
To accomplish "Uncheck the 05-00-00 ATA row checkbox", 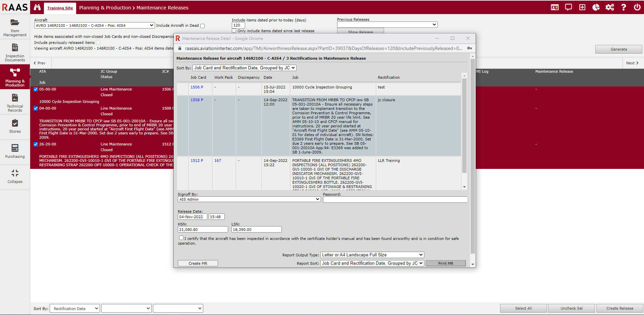I will (x=36, y=89).
